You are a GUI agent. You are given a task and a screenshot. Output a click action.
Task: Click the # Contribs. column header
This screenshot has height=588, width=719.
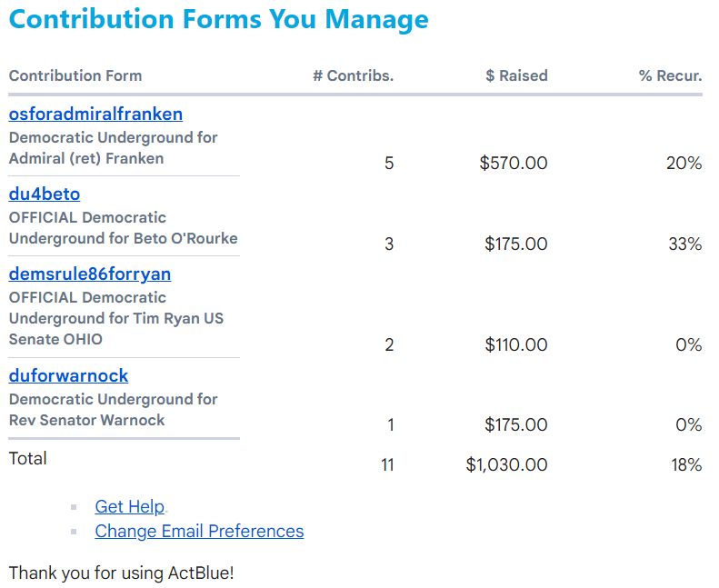353,75
